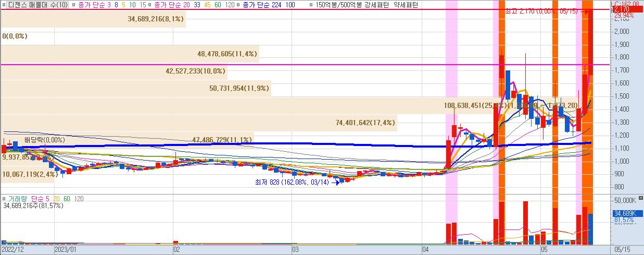The height and width of the screenshot is (255, 644).
Task: Click the 1,500 price axis label
Action: [x=622, y=96]
